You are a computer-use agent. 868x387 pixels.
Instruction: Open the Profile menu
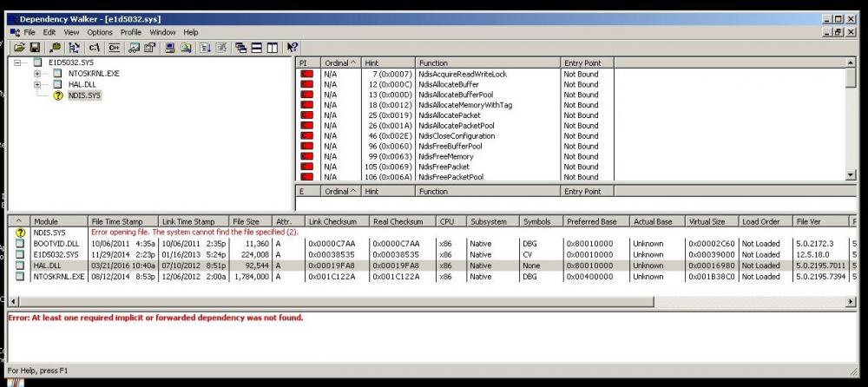click(x=131, y=32)
